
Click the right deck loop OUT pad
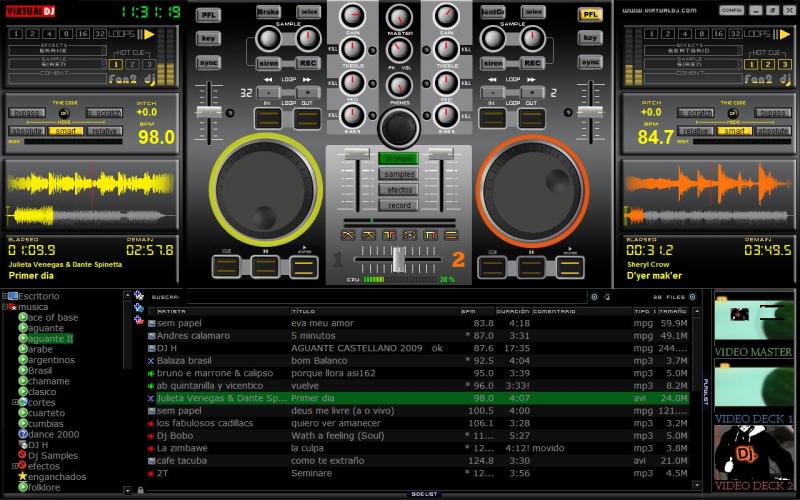point(532,118)
